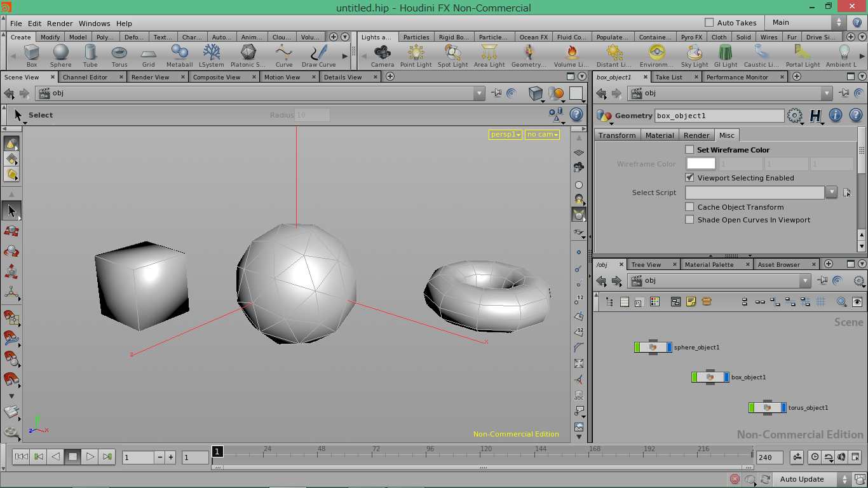
Task: Insert a Metaball shelf tool
Action: pos(179,55)
